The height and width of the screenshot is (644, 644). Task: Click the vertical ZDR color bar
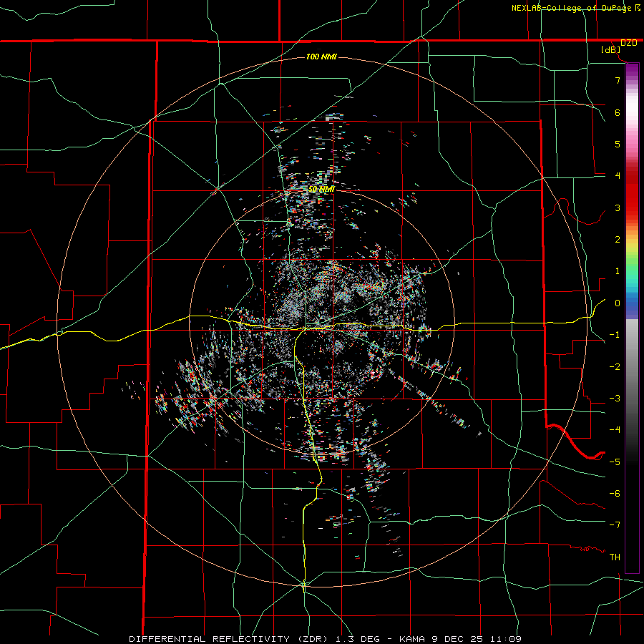pos(632,318)
